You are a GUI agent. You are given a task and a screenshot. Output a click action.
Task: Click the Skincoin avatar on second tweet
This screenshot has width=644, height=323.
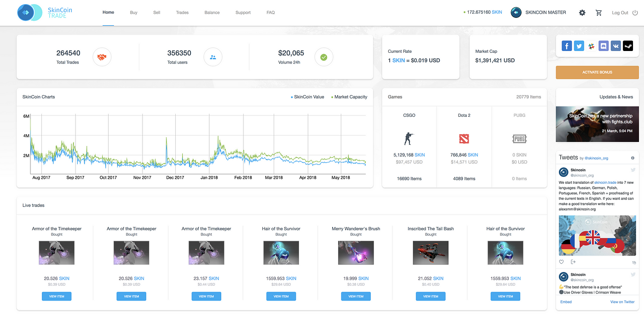563,277
